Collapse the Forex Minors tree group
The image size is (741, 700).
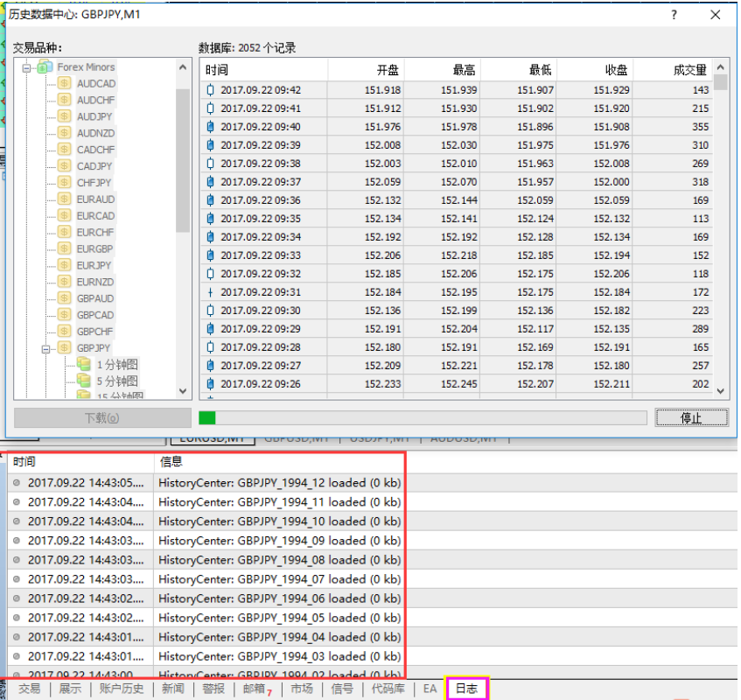[x=26, y=67]
